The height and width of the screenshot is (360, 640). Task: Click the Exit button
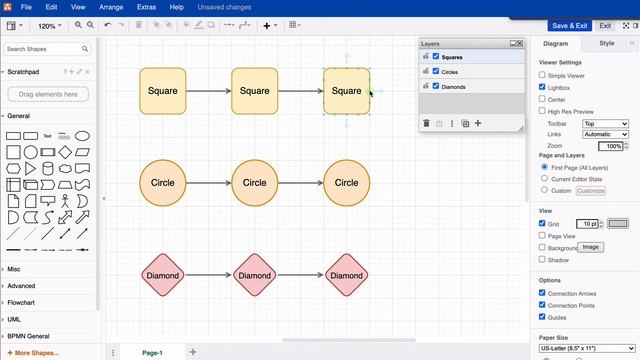coord(605,25)
